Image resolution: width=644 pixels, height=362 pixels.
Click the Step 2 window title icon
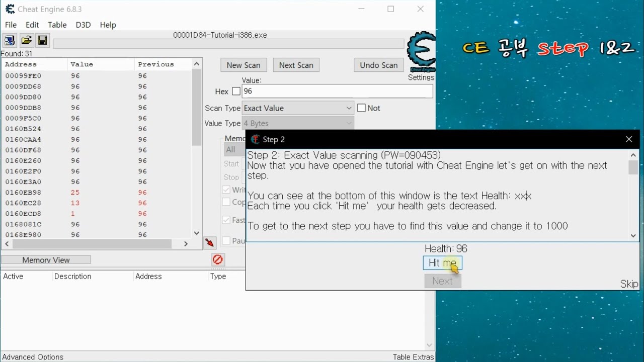pos(256,139)
